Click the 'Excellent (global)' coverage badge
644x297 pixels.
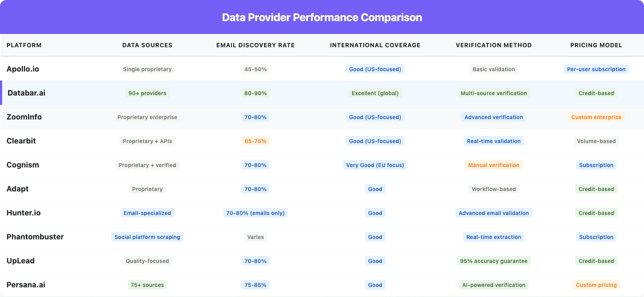(375, 93)
